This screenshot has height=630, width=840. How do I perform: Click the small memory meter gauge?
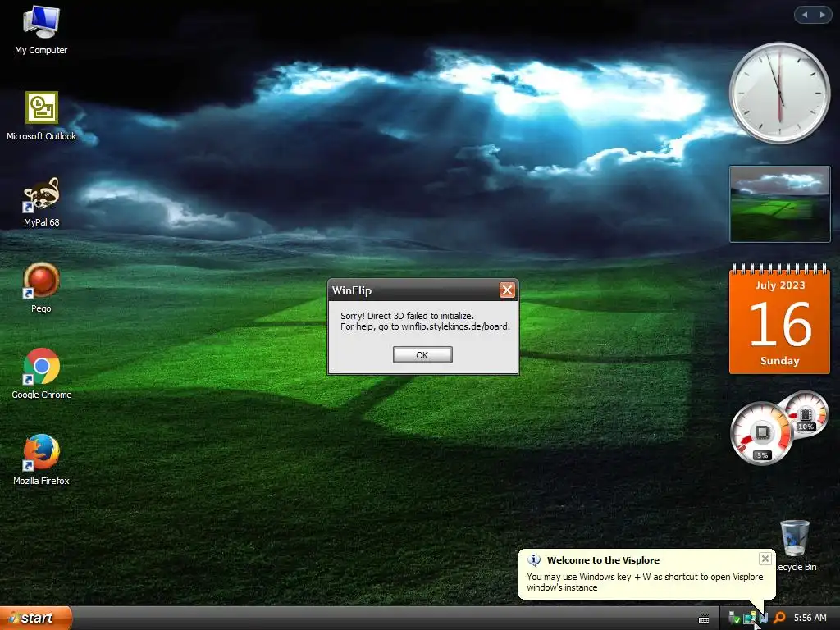tap(806, 414)
